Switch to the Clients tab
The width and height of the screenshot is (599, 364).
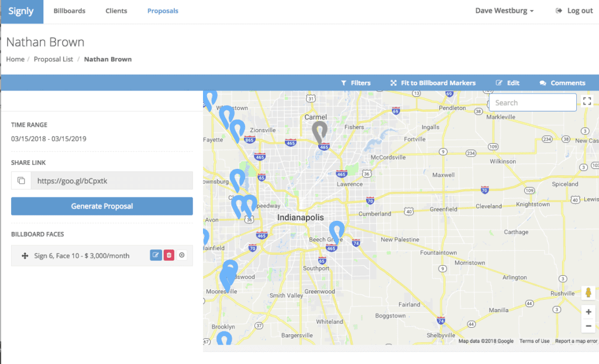(x=116, y=11)
